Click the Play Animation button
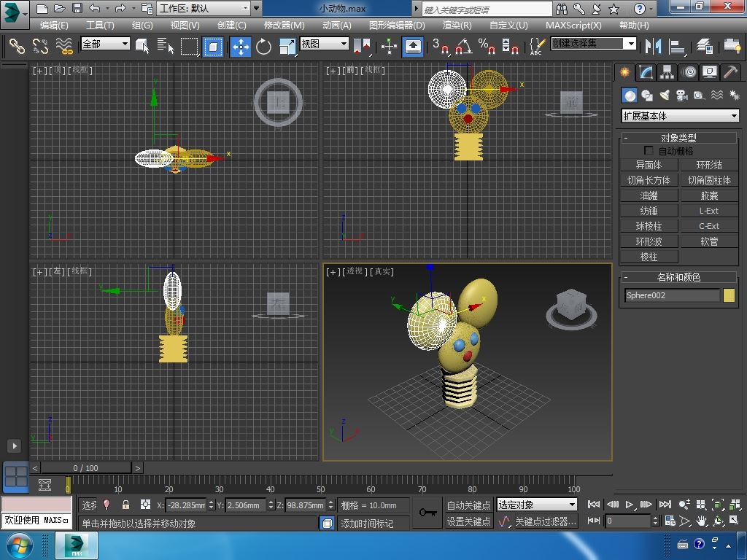This screenshot has height=560, width=747. tap(630, 505)
